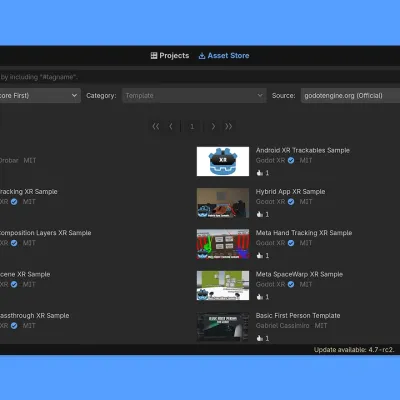Click the Tracking XR Sample title on left
Image resolution: width=400 pixels, height=400 pixels.
click(29, 192)
